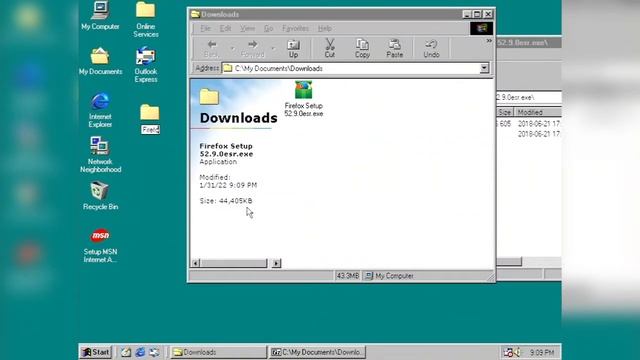640x360 pixels.
Task: Click the Undo toolbar button
Action: pyautogui.click(x=431, y=49)
